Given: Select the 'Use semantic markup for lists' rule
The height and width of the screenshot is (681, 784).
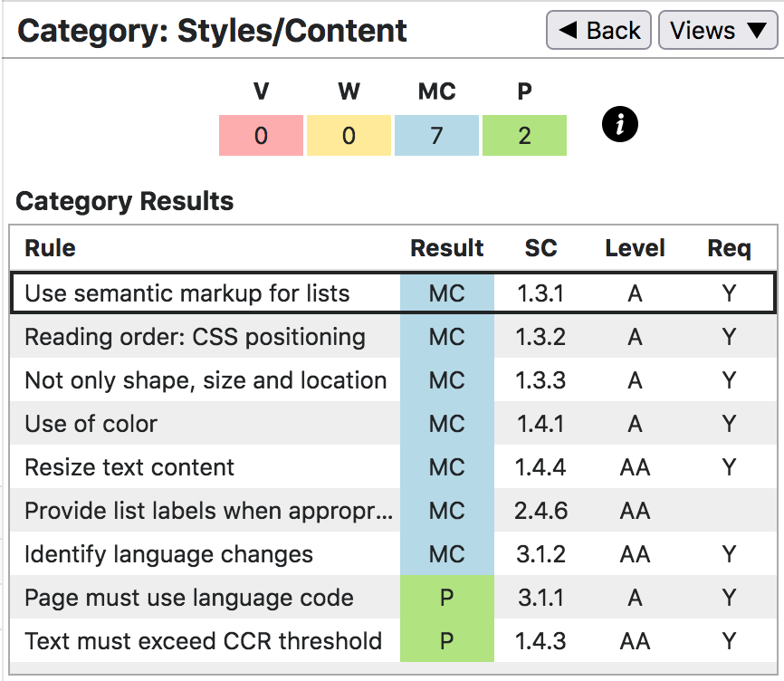Looking at the screenshot, I should pyautogui.click(x=186, y=293).
